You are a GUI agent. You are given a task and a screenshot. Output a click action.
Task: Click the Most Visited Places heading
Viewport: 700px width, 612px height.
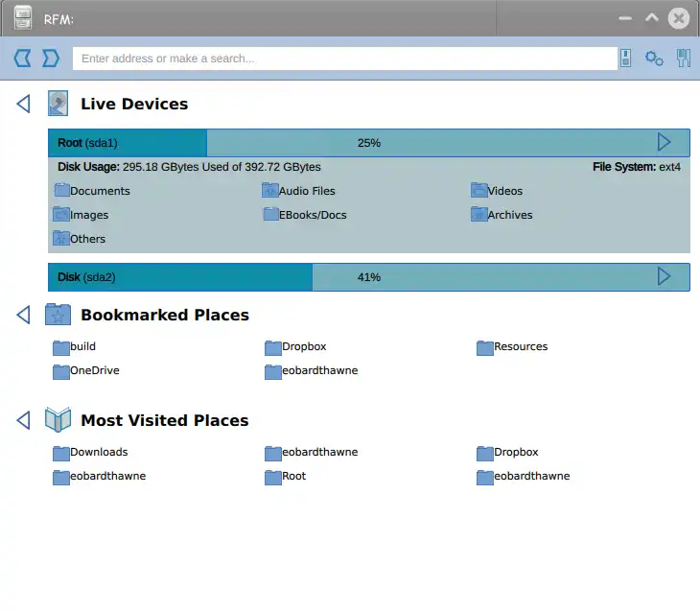tap(165, 420)
